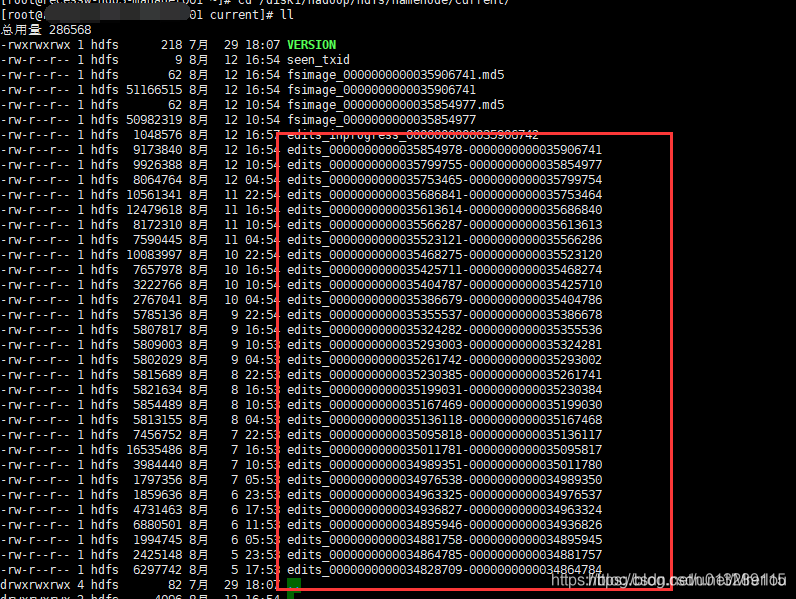
Task: Select file size 9 on seen_txid row
Action: click(x=179, y=60)
